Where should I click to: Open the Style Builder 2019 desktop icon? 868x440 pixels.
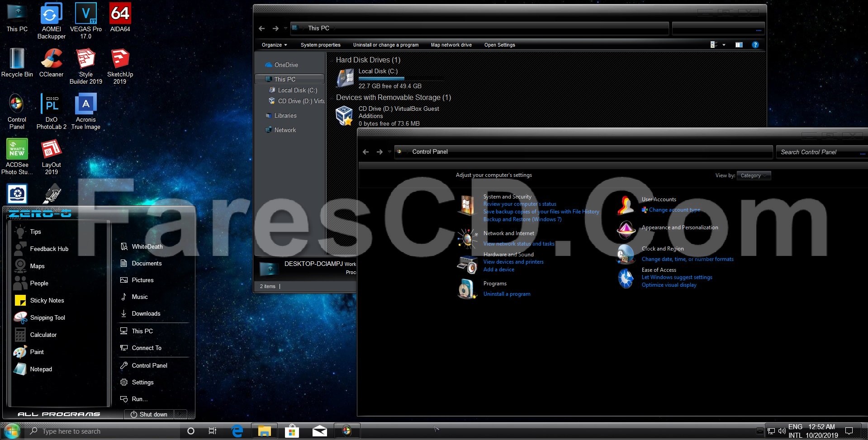pyautogui.click(x=85, y=66)
